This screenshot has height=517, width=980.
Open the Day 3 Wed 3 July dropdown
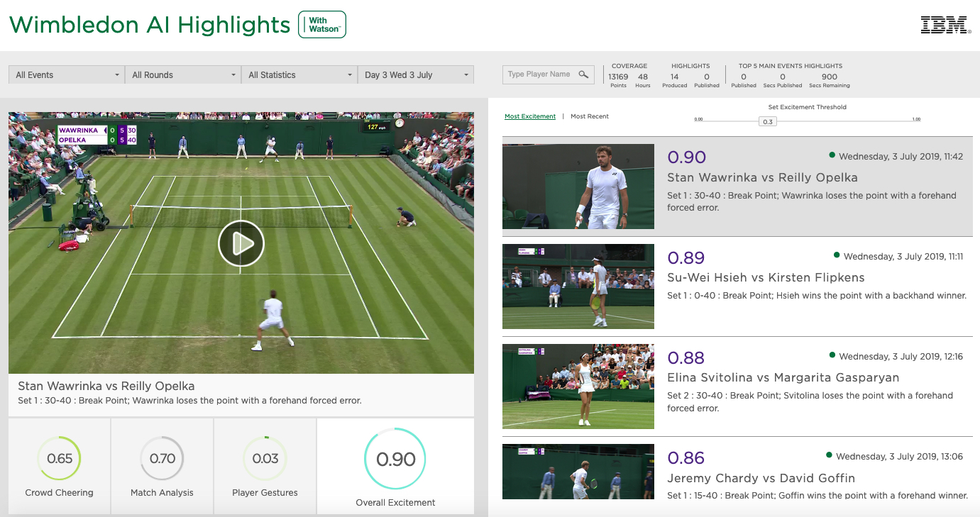pos(416,74)
